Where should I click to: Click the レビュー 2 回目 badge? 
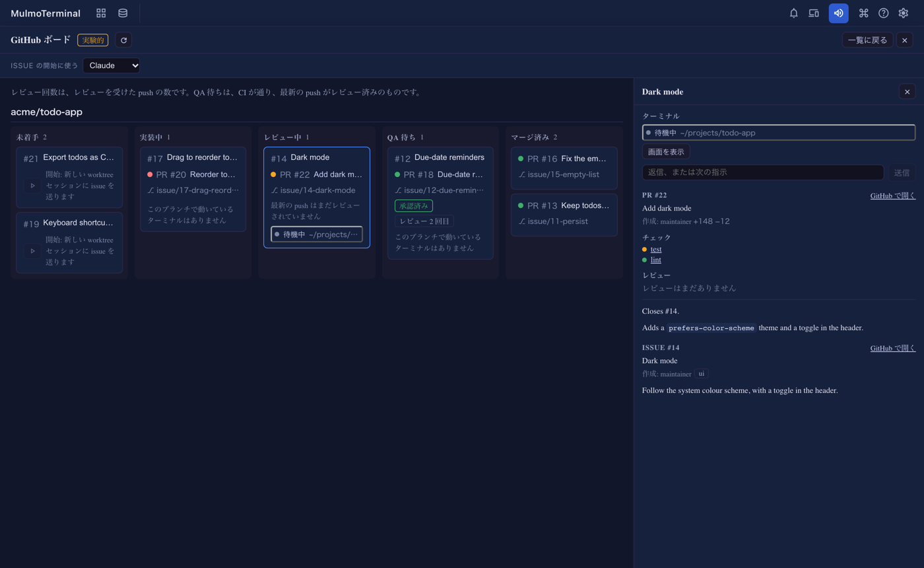(x=424, y=221)
